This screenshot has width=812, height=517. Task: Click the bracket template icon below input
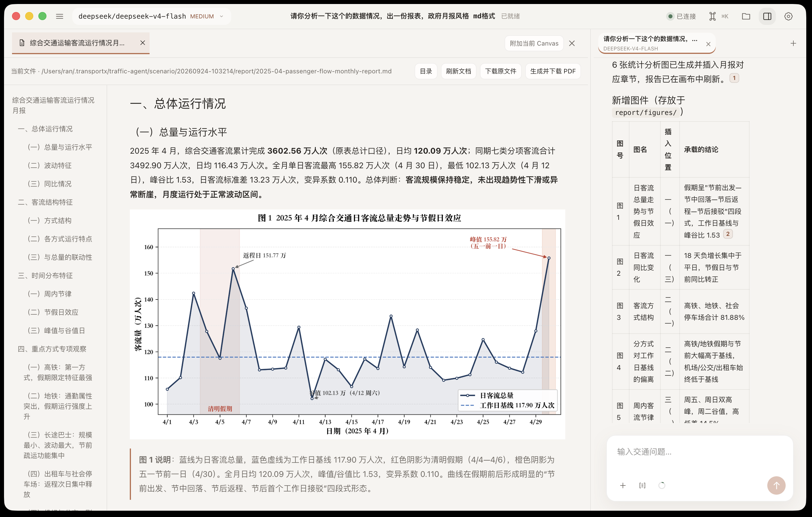[x=642, y=485]
